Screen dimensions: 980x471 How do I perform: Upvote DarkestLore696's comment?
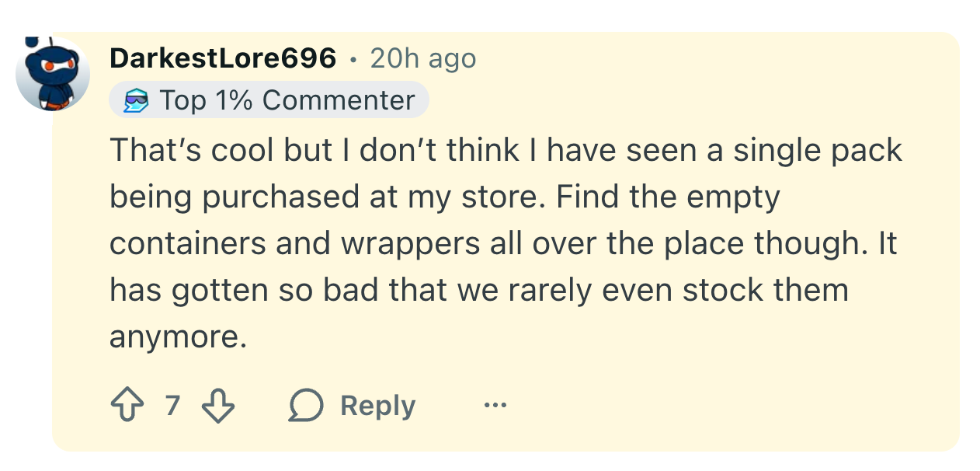pyautogui.click(x=128, y=406)
